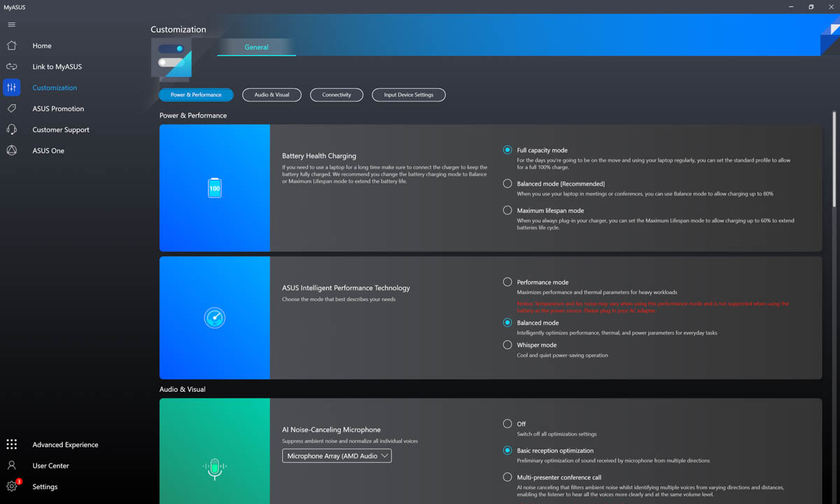
Task: Choose Balanced mode under Intelligent Performance
Action: tap(507, 323)
